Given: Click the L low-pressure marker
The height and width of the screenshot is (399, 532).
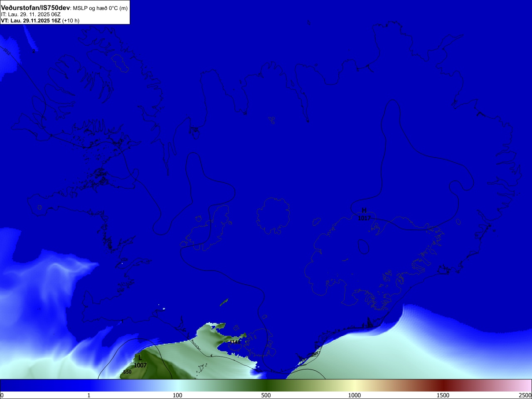Looking at the screenshot, I should [x=140, y=358].
